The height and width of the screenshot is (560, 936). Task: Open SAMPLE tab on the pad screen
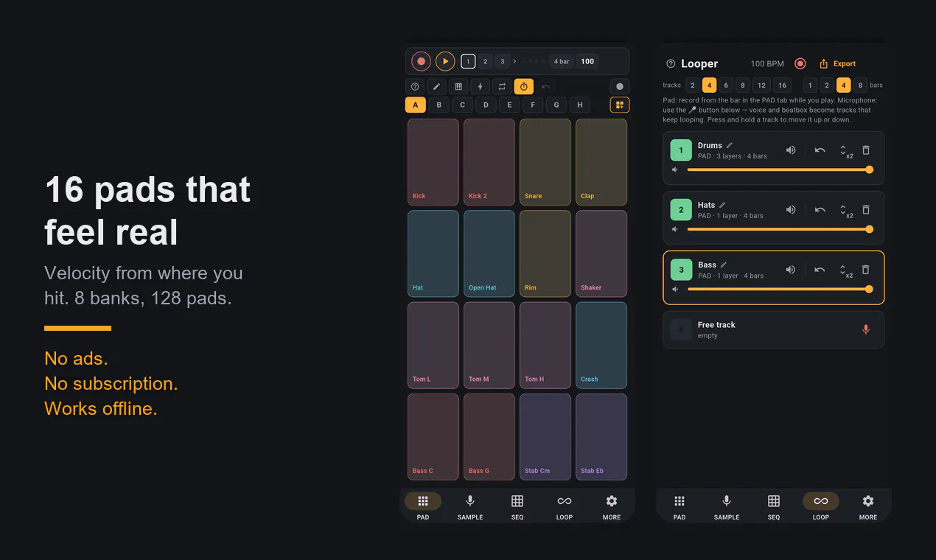pyautogui.click(x=470, y=507)
